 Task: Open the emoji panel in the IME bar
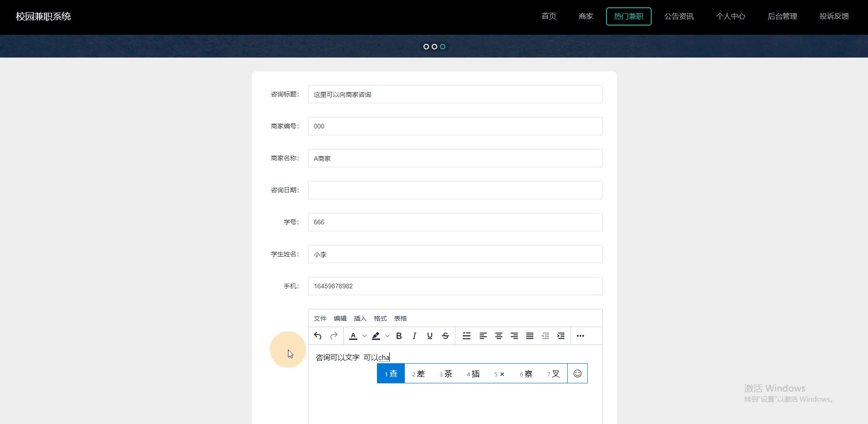click(x=577, y=373)
